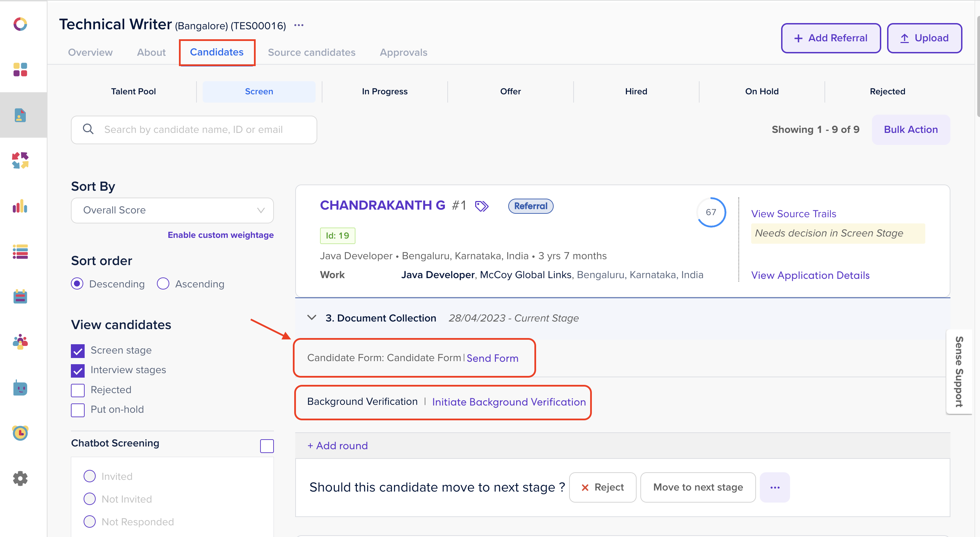This screenshot has height=537, width=980.
Task: Check the Rejected checkbox under View candidates
Action: point(78,390)
